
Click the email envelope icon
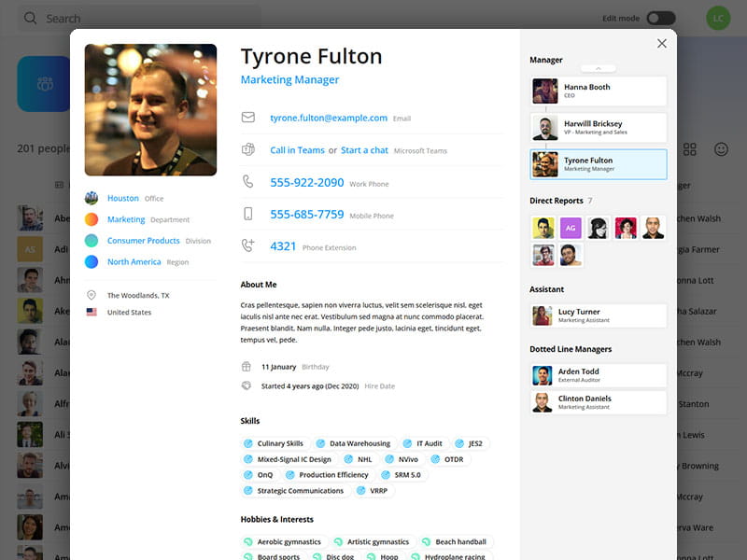click(247, 119)
